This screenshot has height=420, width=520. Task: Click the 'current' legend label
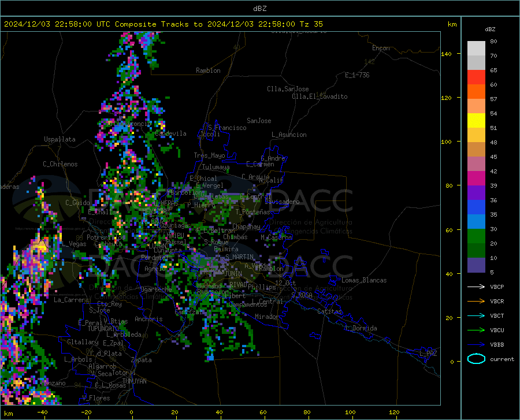pyautogui.click(x=502, y=359)
